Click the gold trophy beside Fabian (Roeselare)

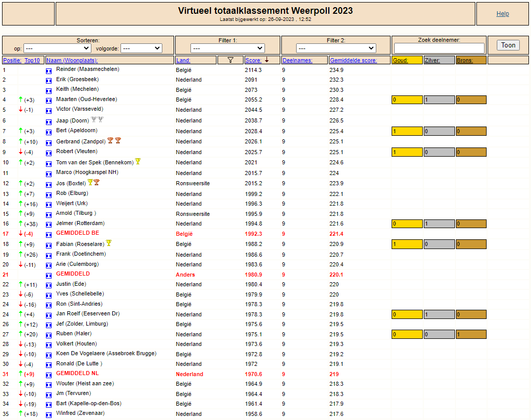pos(109,243)
